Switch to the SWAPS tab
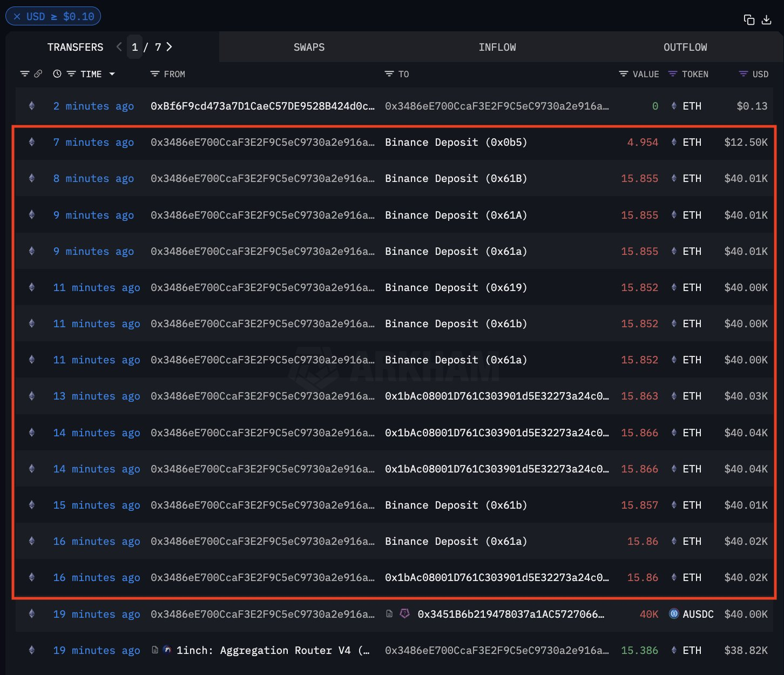 click(309, 47)
